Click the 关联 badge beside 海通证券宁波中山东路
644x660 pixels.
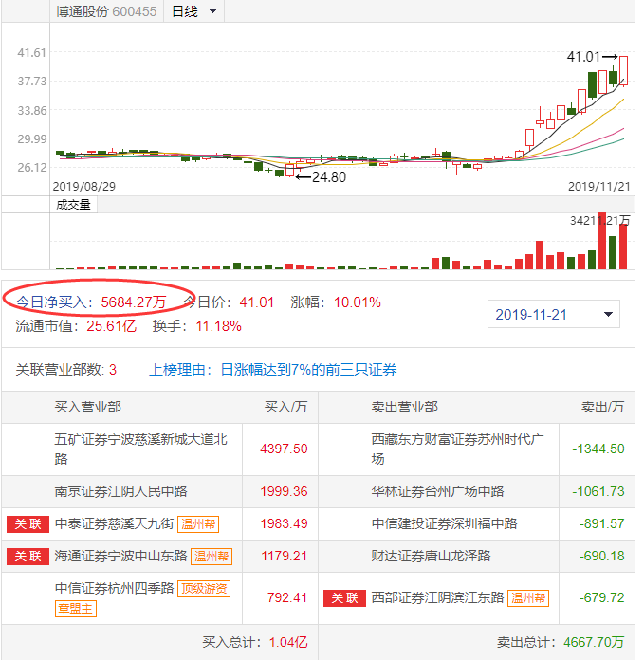point(28,556)
